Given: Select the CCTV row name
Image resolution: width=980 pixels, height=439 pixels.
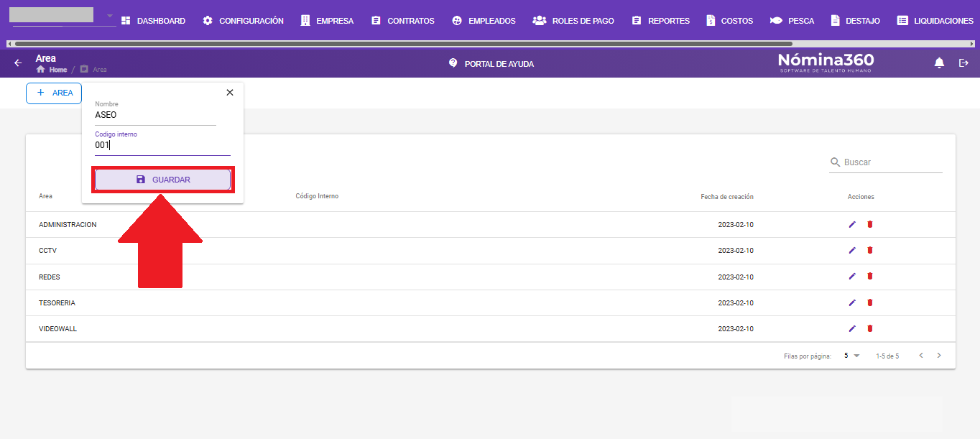Looking at the screenshot, I should [x=47, y=251].
